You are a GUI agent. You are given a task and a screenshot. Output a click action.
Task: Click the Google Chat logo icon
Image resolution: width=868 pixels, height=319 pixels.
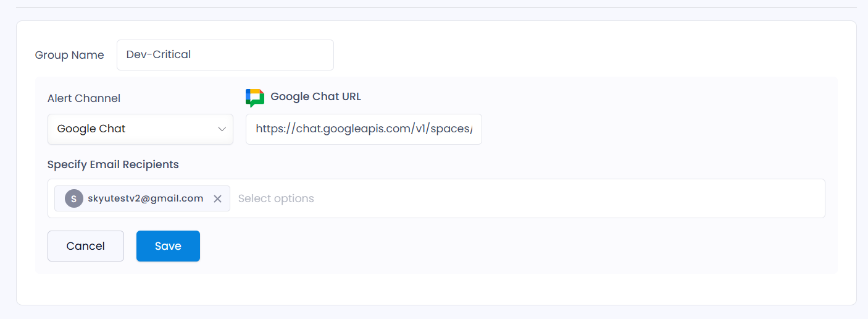coord(254,98)
